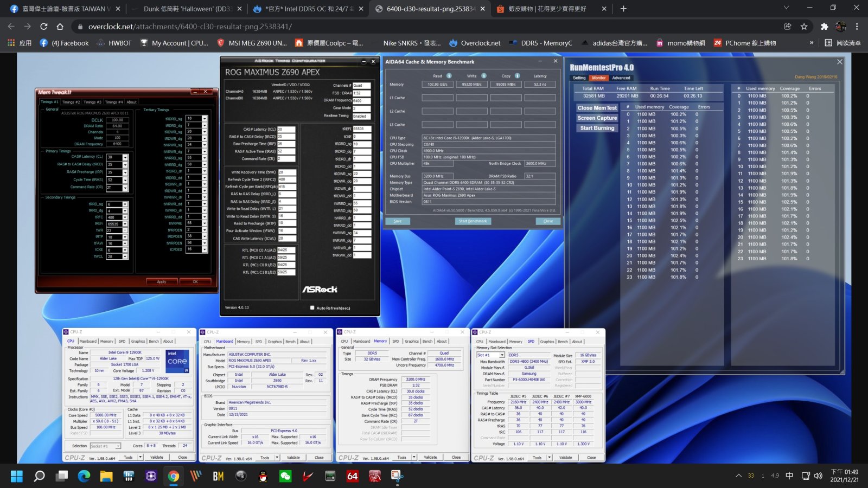868x488 pixels.
Task: Select the Timings #2 tab in Mem TweakIt
Action: coord(71,102)
